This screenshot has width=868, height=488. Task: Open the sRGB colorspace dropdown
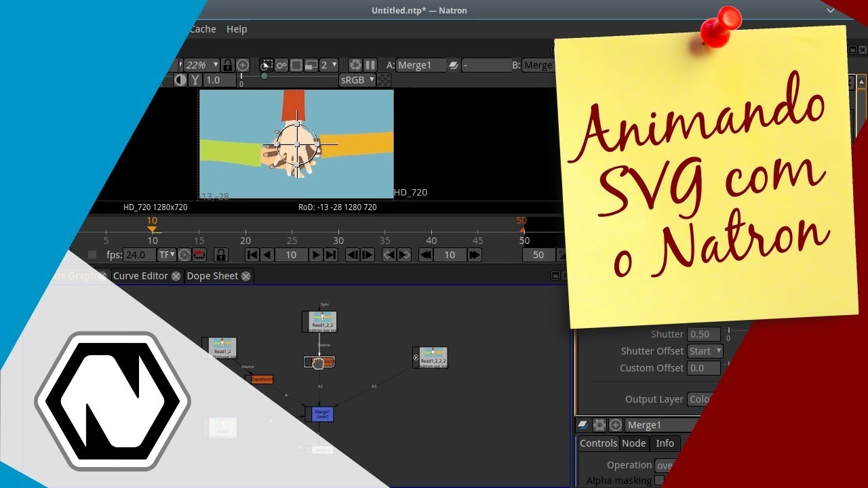coord(357,80)
